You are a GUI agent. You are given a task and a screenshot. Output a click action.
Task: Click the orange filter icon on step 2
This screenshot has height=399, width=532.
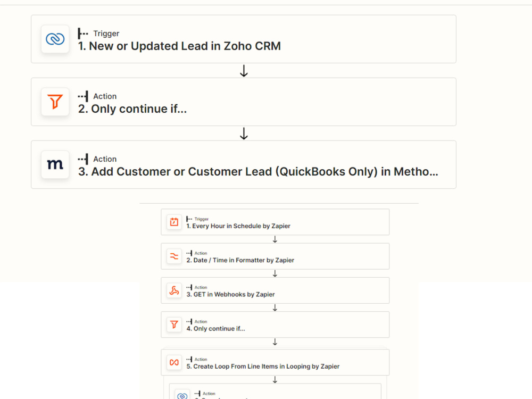coord(55,102)
